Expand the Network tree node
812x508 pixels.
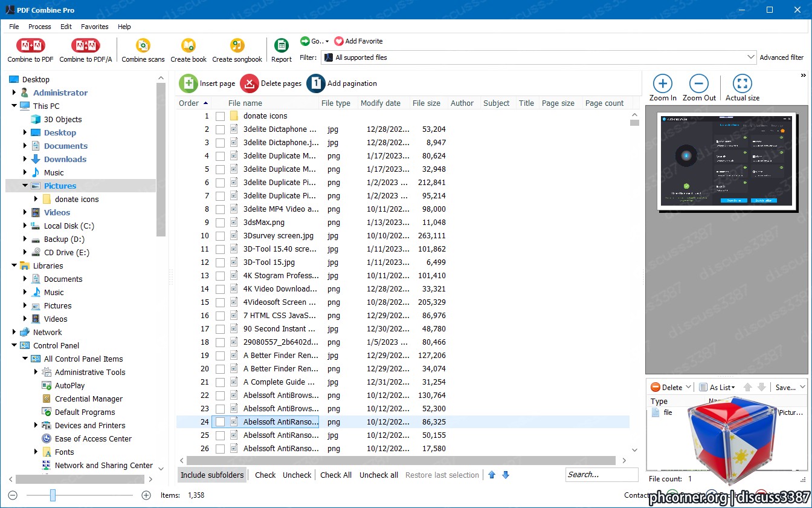(x=14, y=332)
